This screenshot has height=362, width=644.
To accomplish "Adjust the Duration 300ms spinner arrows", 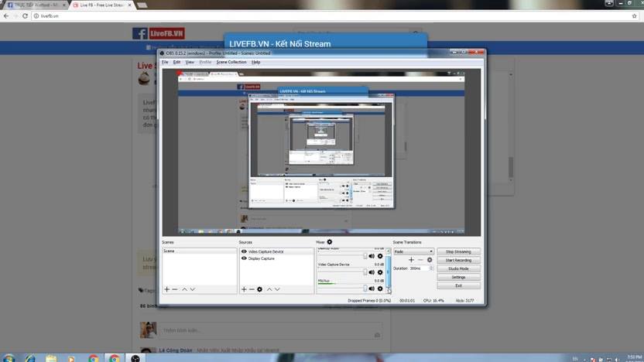I will pos(431,268).
